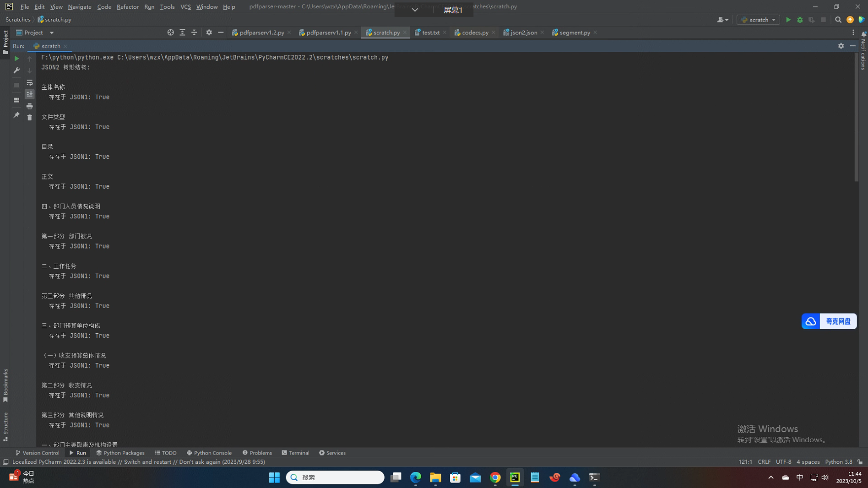Toggle soft-wrap in console output
This screenshot has height=488, width=868.
(30, 82)
